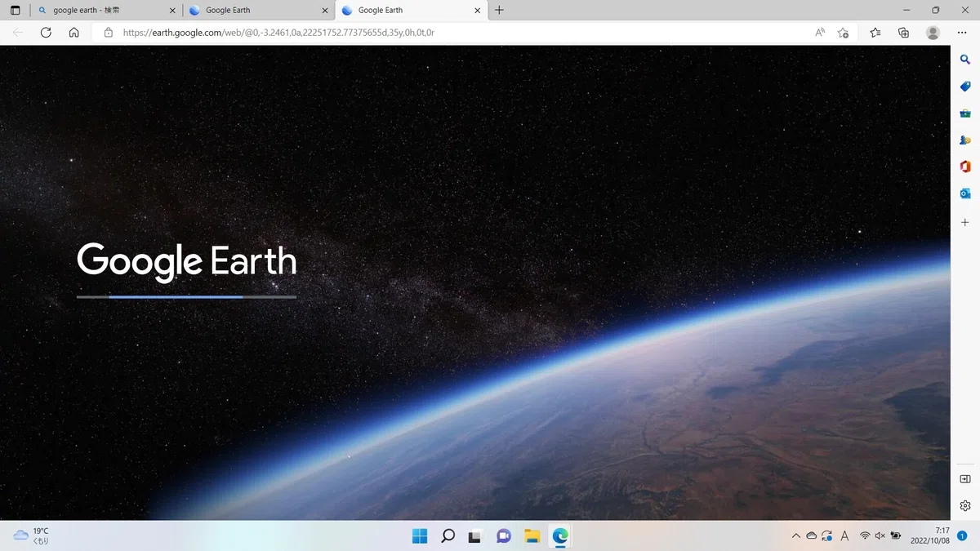This screenshot has width=980, height=551.
Task: Open the sidebar Tools briefcase icon
Action: (x=965, y=113)
